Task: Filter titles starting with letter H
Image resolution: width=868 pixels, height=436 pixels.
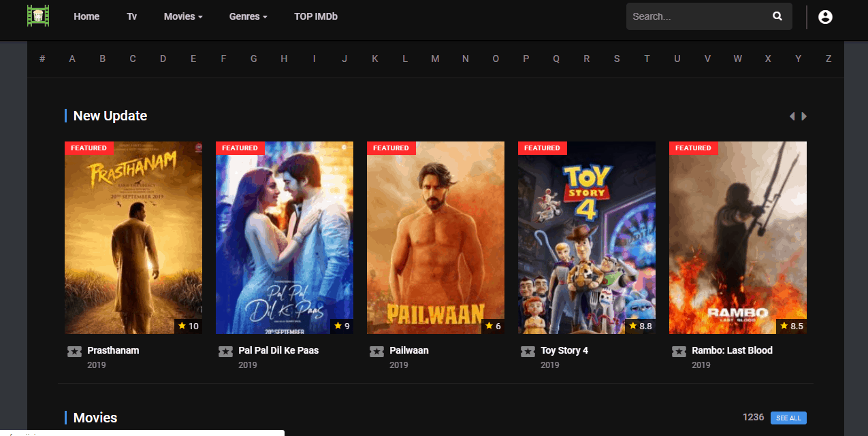Action: click(284, 58)
